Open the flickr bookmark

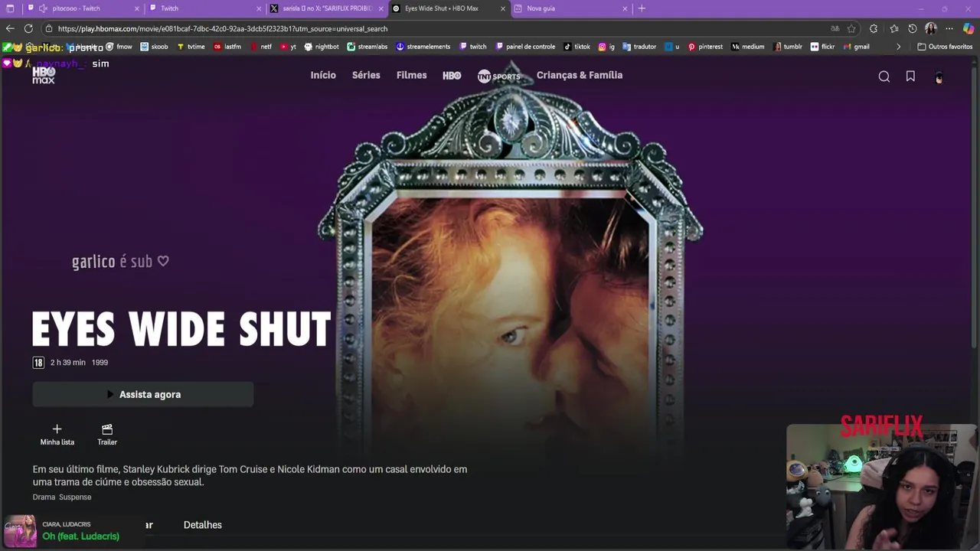(822, 47)
